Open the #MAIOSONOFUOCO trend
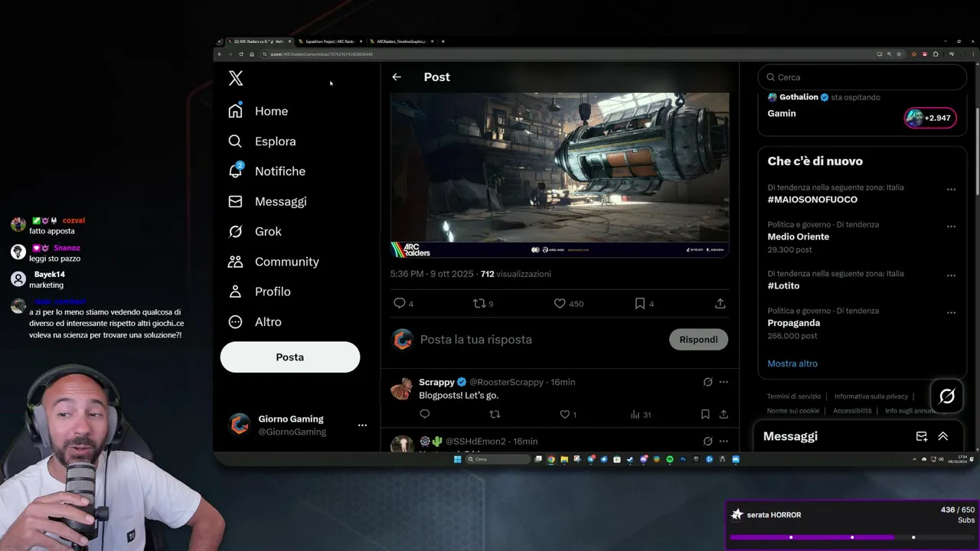The image size is (980, 551). coord(812,200)
